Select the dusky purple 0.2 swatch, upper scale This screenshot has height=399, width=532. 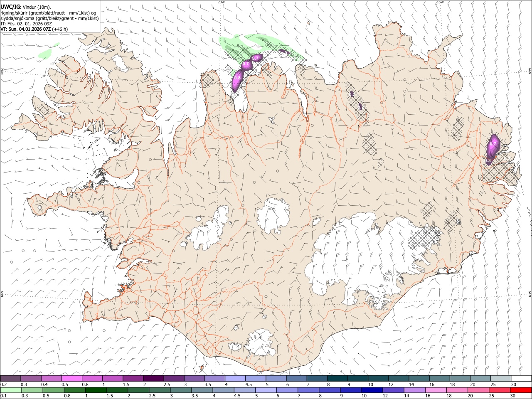point(10,379)
